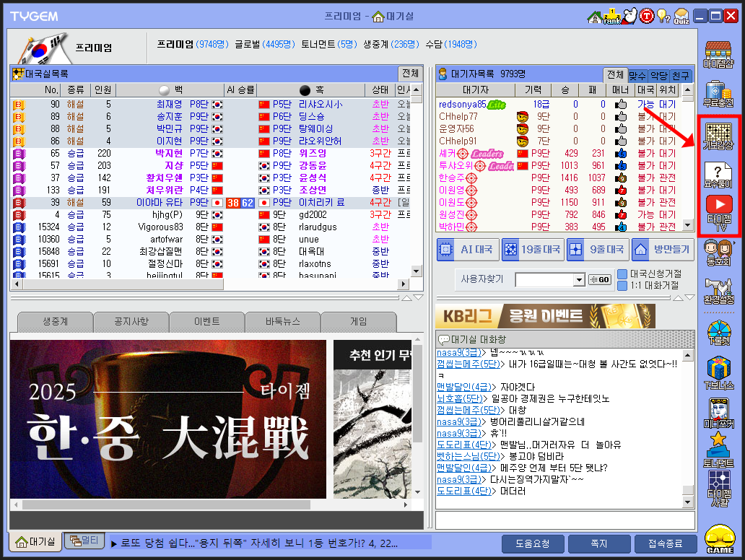
Task: Enable the 대국신청거절 checkbox
Action: 622,274
